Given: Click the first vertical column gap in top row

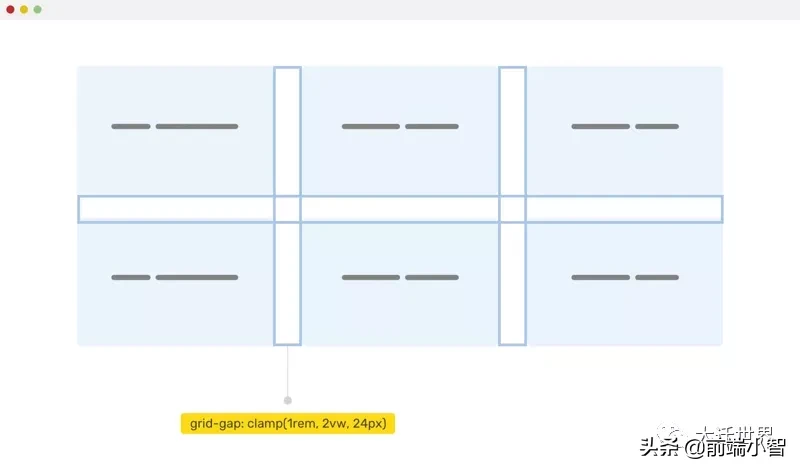Looking at the screenshot, I should (288, 131).
